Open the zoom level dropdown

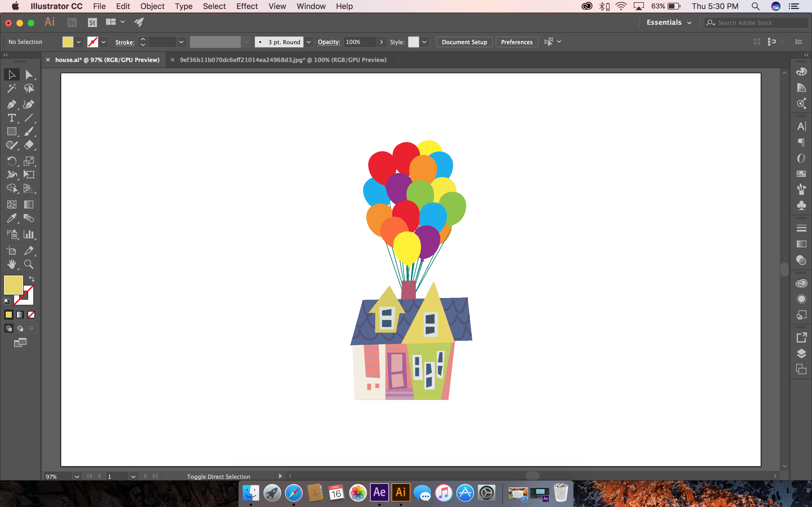77,476
